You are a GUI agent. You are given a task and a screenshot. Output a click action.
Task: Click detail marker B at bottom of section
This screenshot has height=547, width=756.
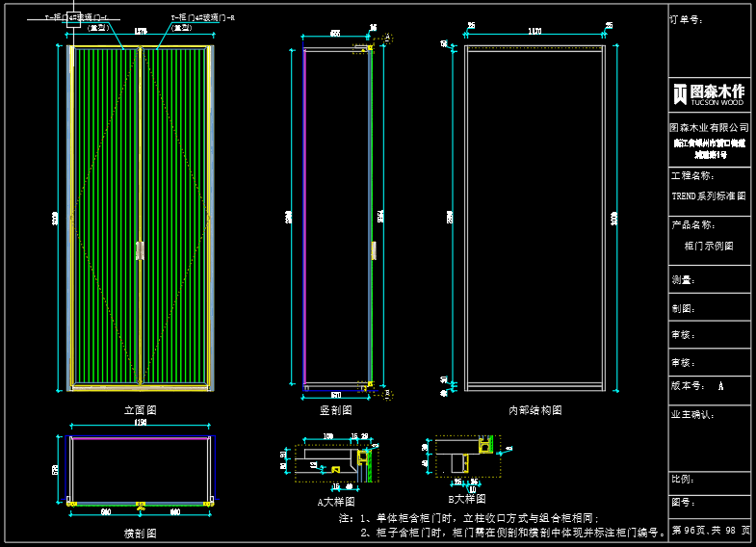coord(387,394)
